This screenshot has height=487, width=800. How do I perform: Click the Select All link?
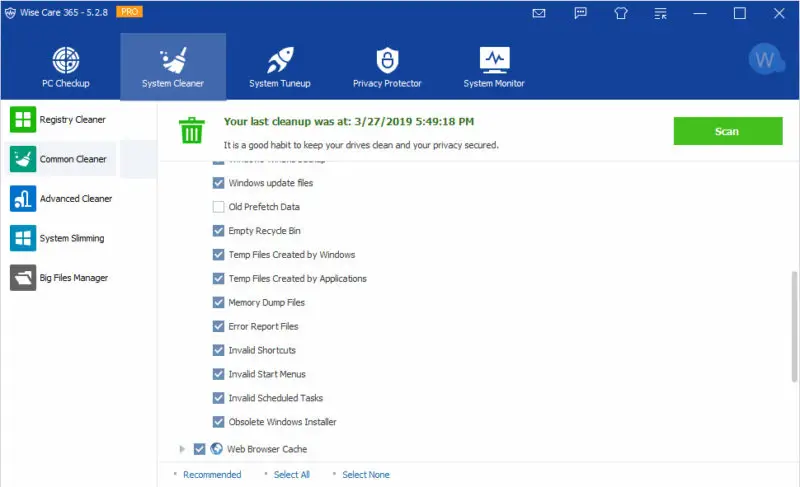point(292,475)
